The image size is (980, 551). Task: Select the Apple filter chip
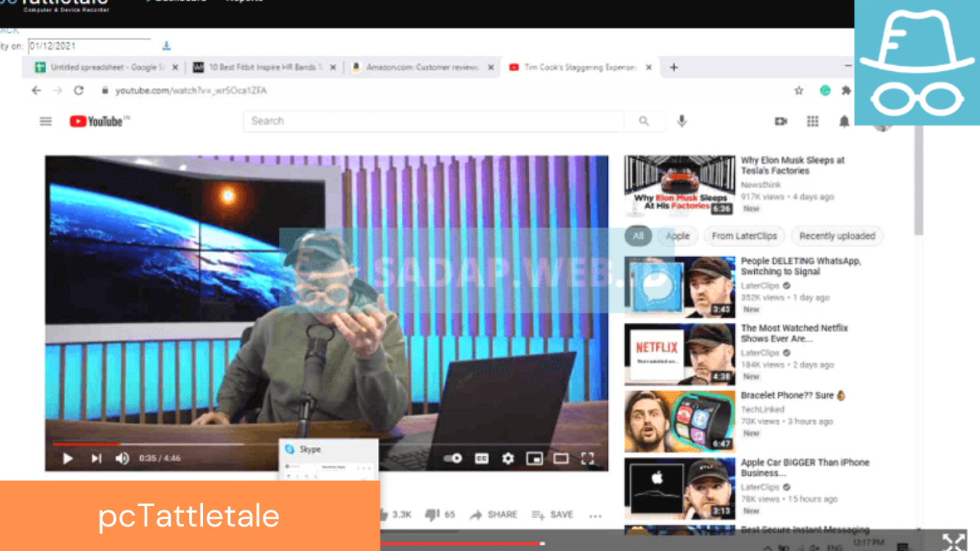[x=678, y=236]
